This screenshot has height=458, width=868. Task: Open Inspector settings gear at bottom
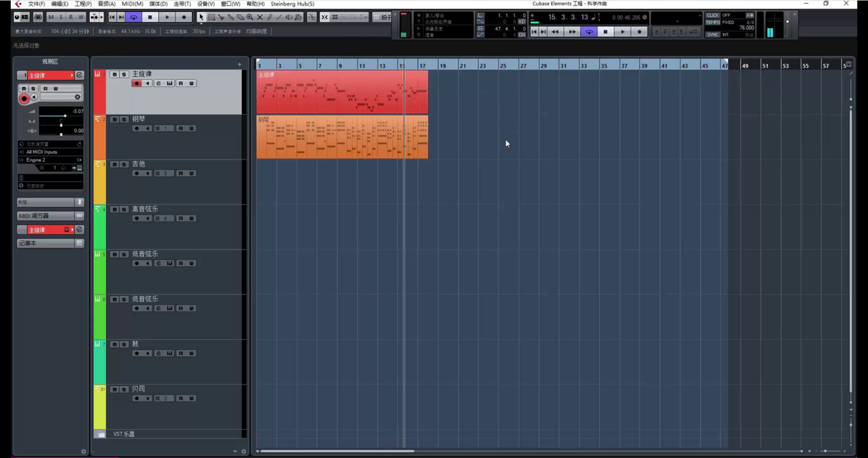tap(84, 452)
